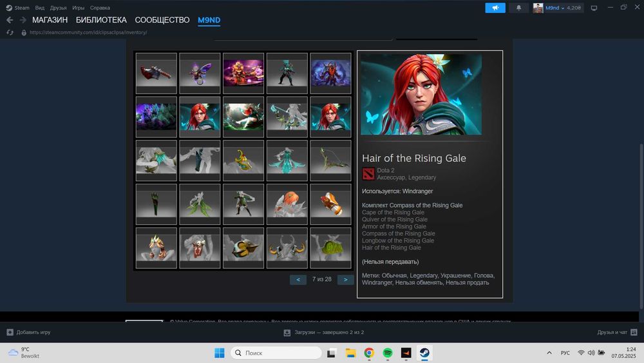Reload the inventory page

10,32
